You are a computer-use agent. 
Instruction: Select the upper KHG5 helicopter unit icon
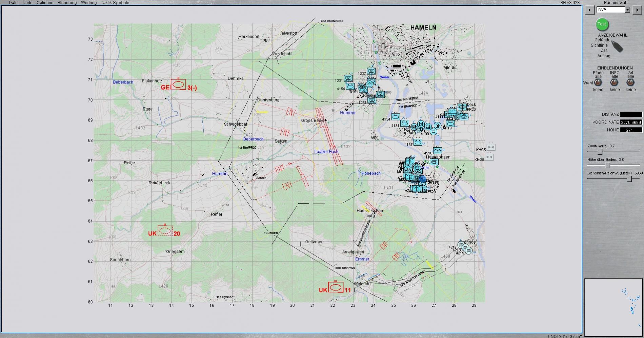491,147
